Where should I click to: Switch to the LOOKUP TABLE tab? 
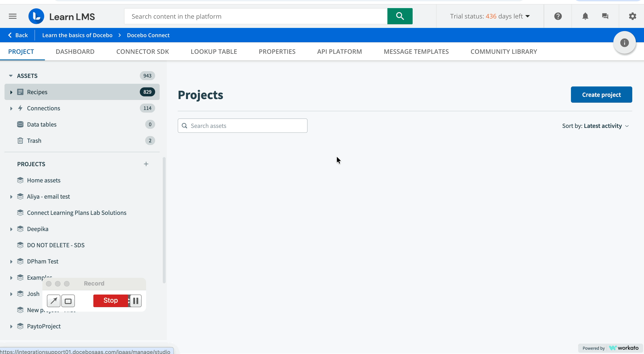(214, 52)
